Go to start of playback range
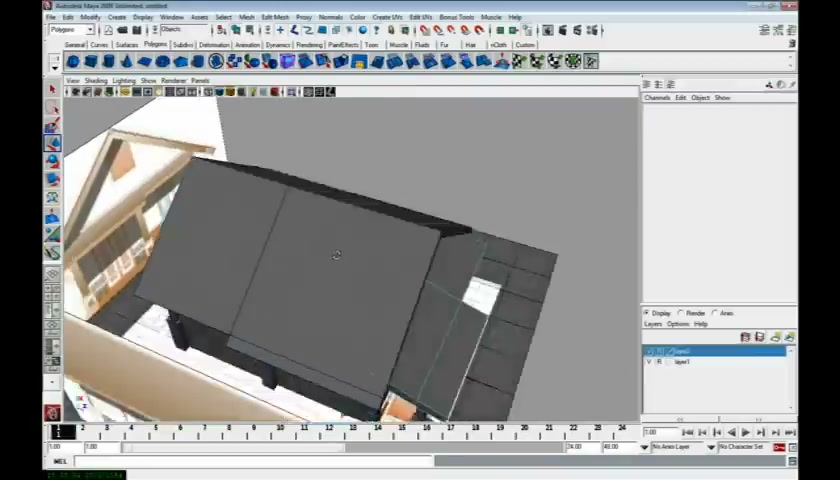 coord(688,432)
